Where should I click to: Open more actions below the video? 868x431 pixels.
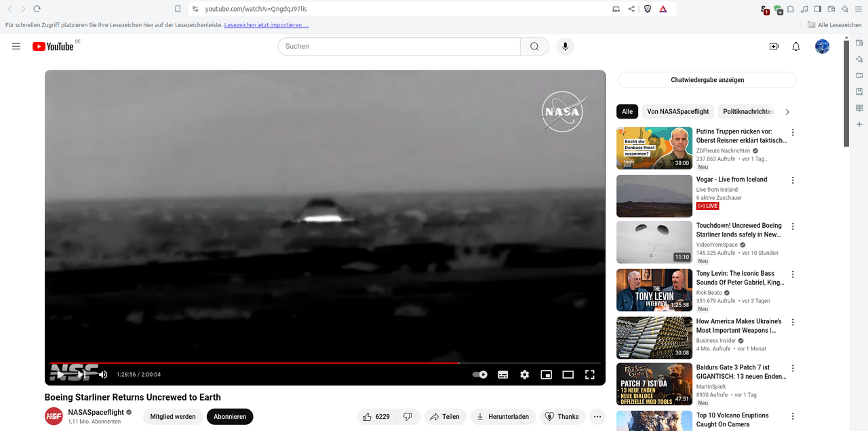[x=597, y=417]
